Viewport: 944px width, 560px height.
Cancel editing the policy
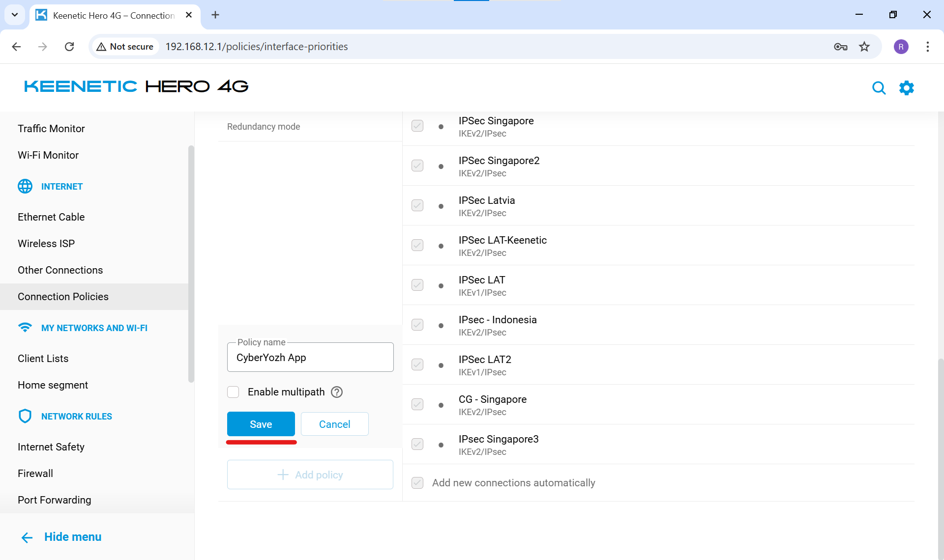click(334, 424)
